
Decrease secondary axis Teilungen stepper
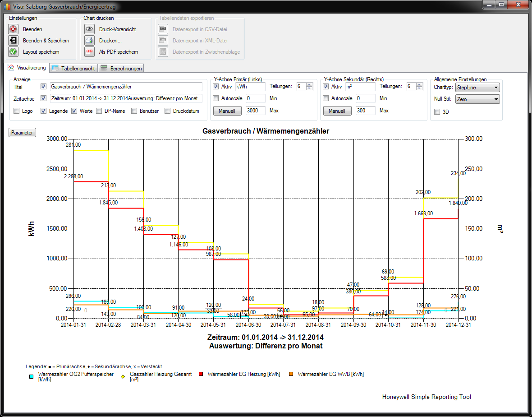point(419,88)
